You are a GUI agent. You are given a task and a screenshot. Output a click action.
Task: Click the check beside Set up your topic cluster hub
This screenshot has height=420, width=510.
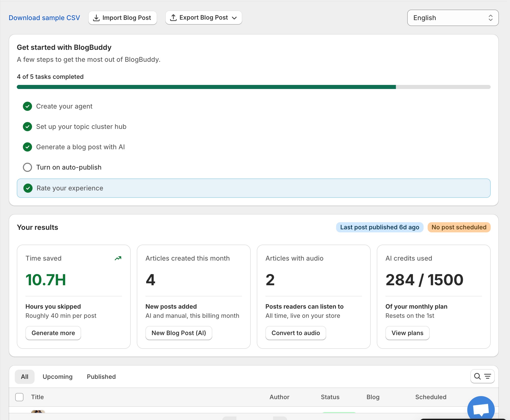27,127
